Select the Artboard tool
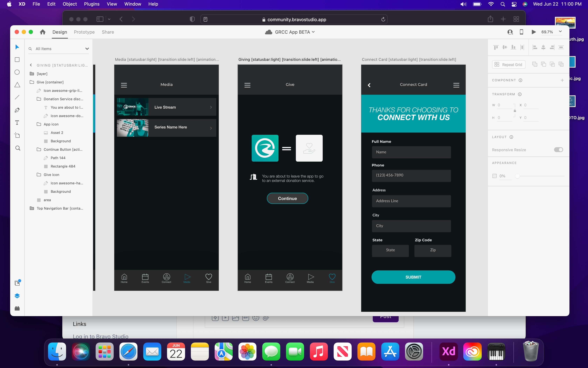Viewport: 588px width, 368px height. coord(17,135)
